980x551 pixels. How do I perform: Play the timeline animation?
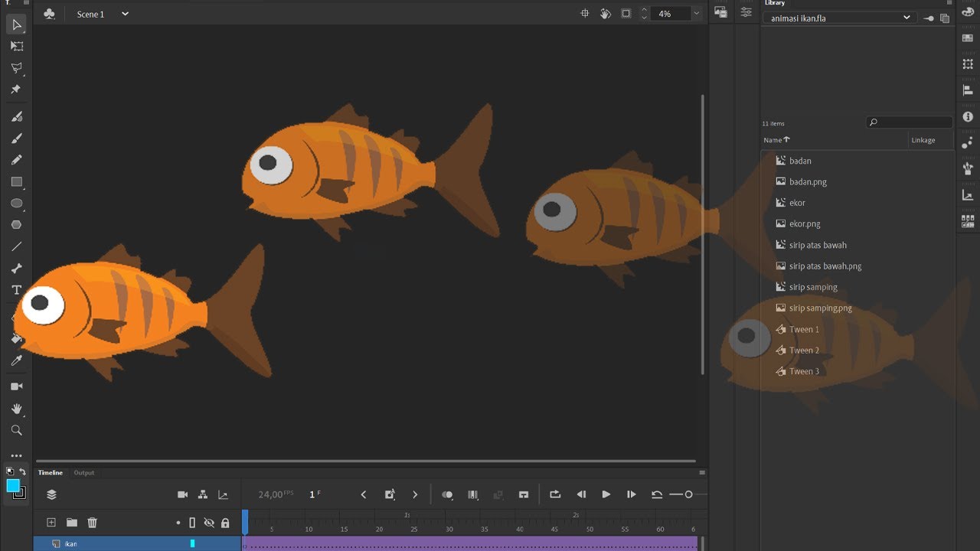click(x=606, y=494)
